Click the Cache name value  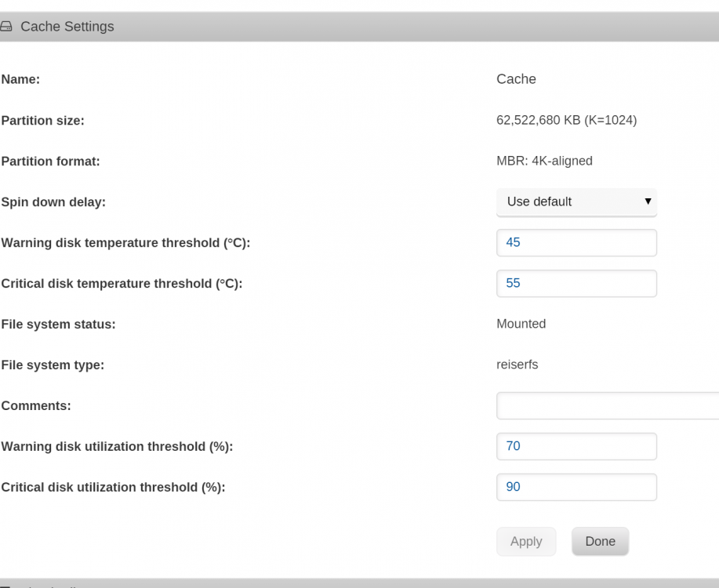click(517, 79)
